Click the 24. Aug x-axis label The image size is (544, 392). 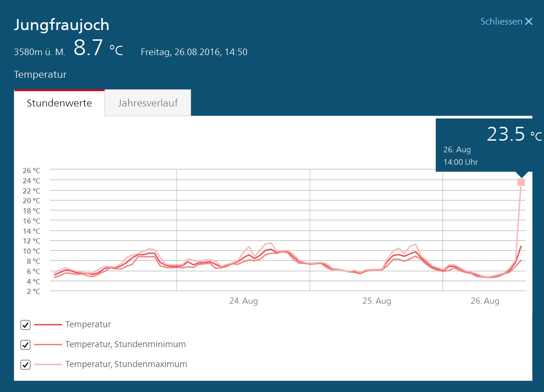(x=243, y=301)
